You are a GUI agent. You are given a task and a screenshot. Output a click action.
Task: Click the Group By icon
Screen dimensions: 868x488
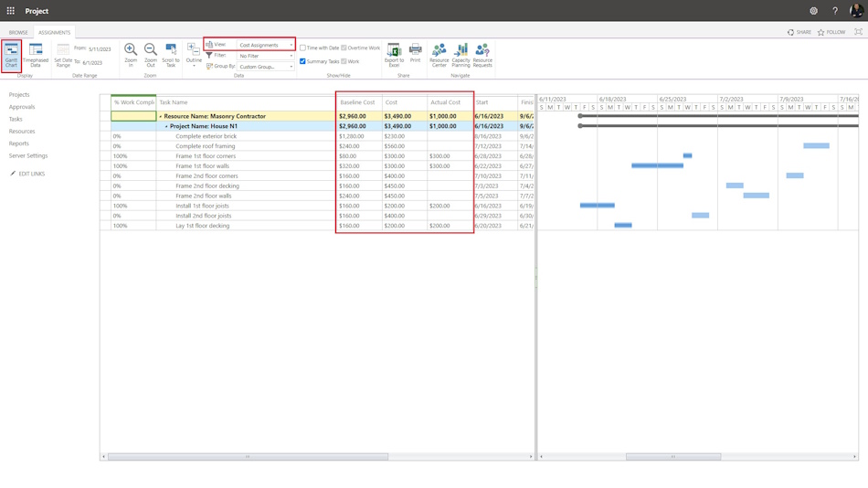pyautogui.click(x=209, y=66)
